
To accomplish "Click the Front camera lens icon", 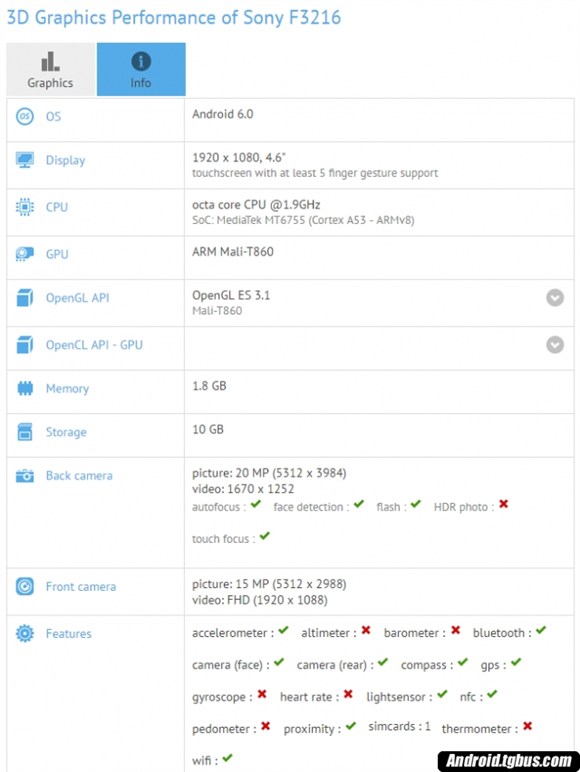I will [x=25, y=586].
